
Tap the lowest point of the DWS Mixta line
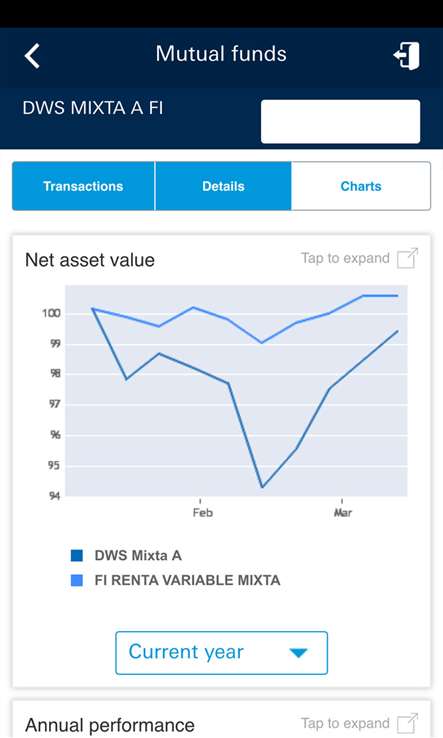coord(262,487)
